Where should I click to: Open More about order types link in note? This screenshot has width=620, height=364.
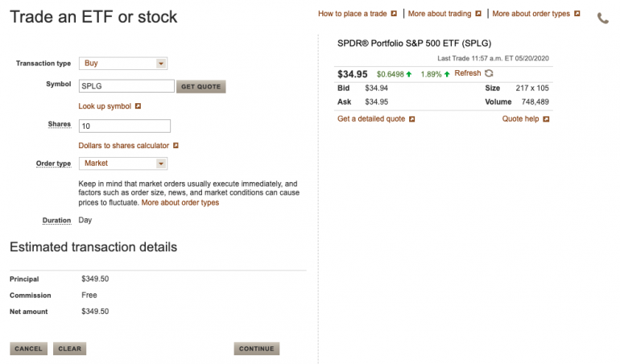(180, 203)
